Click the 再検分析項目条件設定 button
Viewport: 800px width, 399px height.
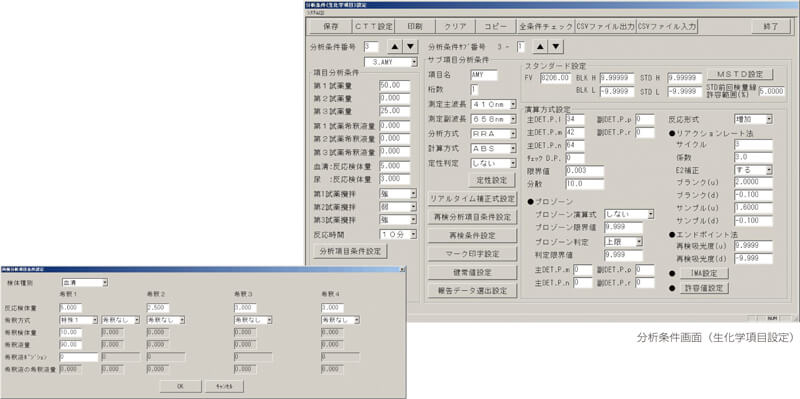(472, 217)
